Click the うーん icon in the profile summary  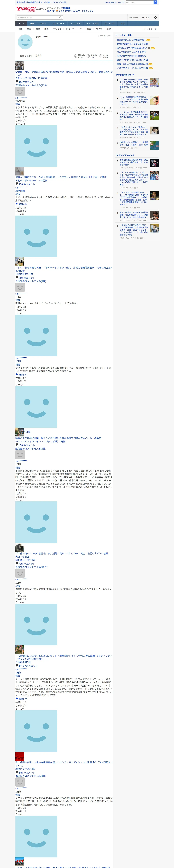(101, 56)
